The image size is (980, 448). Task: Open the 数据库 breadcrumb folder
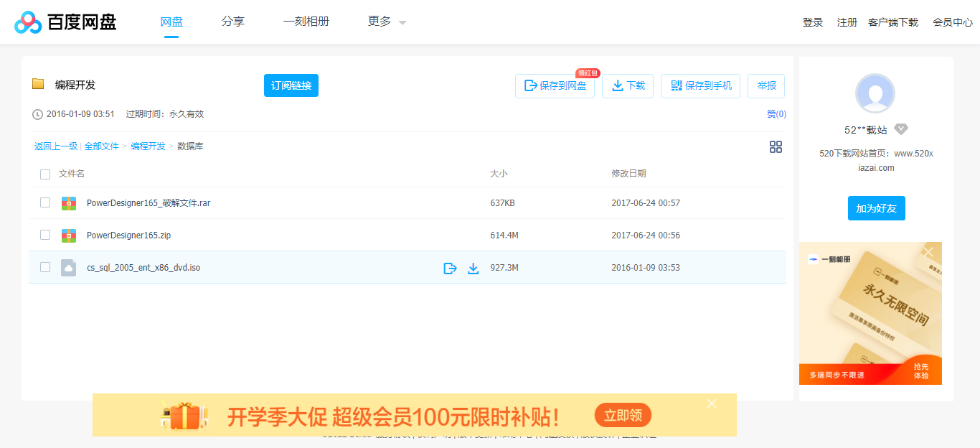[188, 146]
